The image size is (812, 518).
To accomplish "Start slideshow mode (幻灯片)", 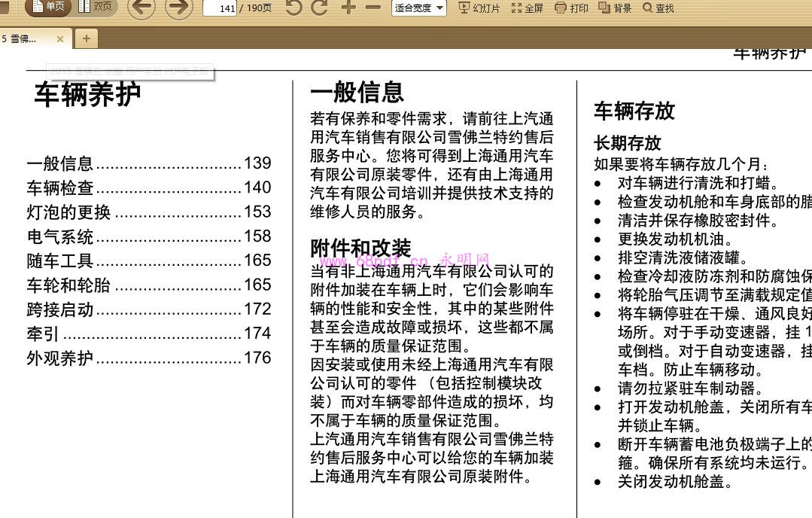I will 479,8.
